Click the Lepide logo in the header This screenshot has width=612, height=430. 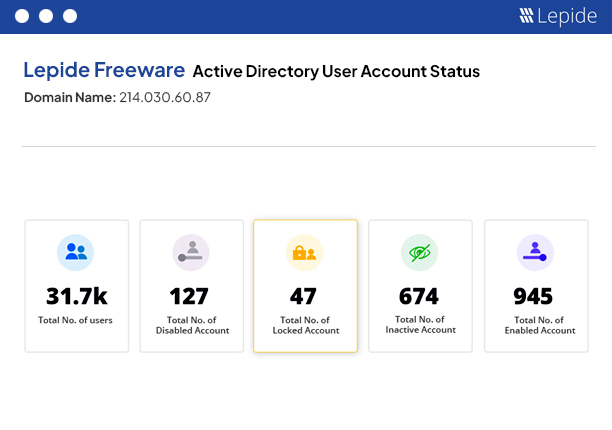(x=558, y=16)
